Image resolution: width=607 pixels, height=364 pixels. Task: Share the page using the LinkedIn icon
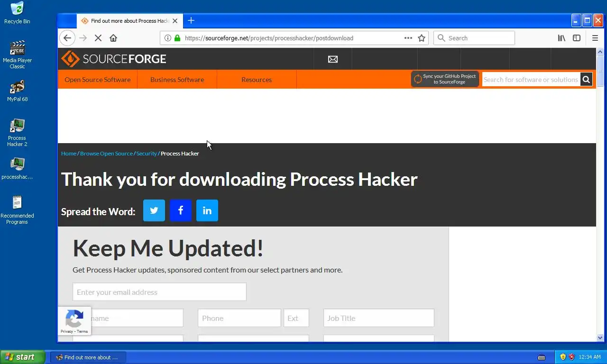coord(207,210)
